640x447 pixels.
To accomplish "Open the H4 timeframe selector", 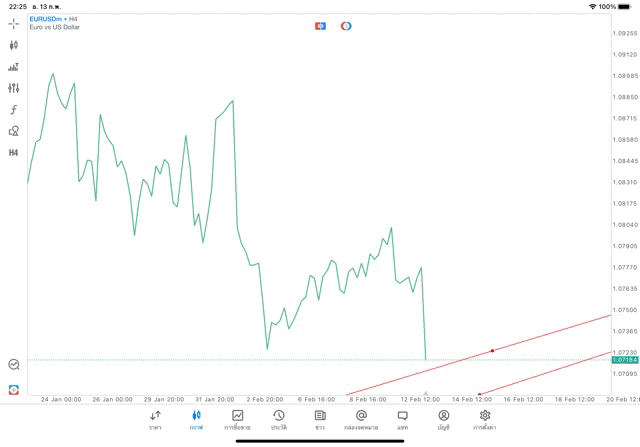I will pos(14,153).
